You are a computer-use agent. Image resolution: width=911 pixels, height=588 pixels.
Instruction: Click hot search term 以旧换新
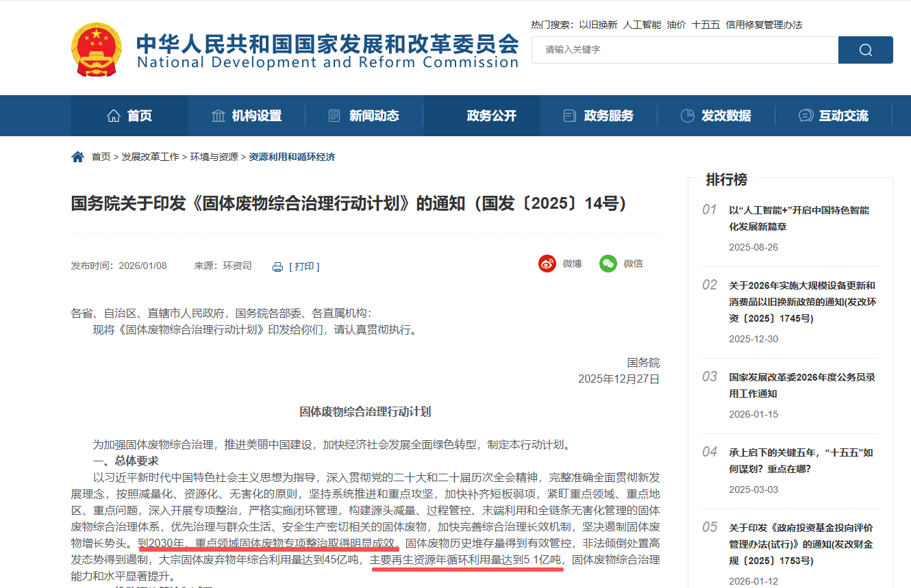tap(598, 25)
